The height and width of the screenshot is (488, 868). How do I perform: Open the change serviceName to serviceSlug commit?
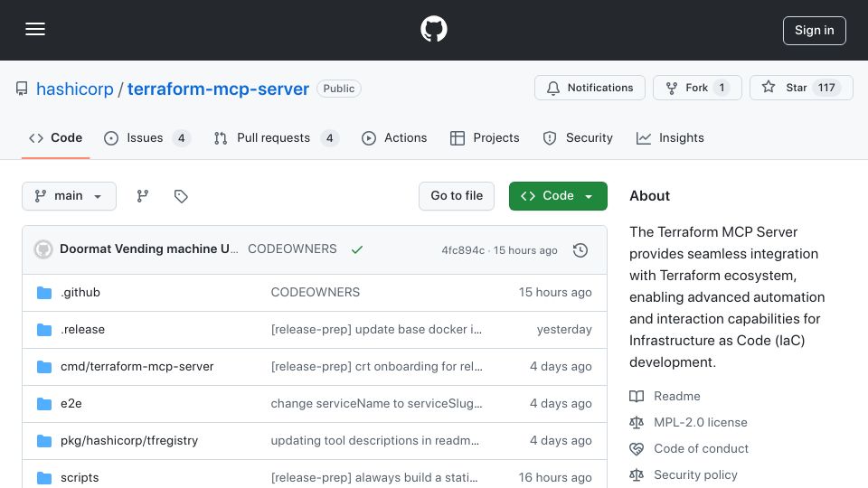[376, 403]
